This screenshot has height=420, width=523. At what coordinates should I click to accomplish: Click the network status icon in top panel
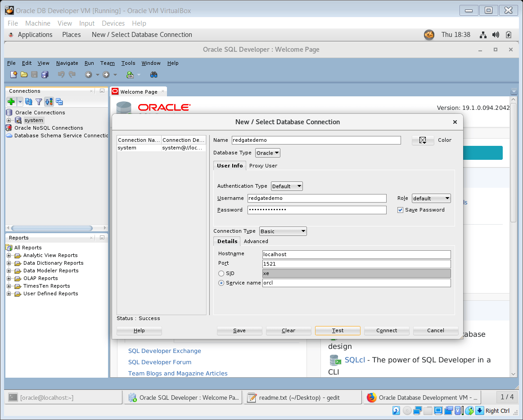[482, 35]
